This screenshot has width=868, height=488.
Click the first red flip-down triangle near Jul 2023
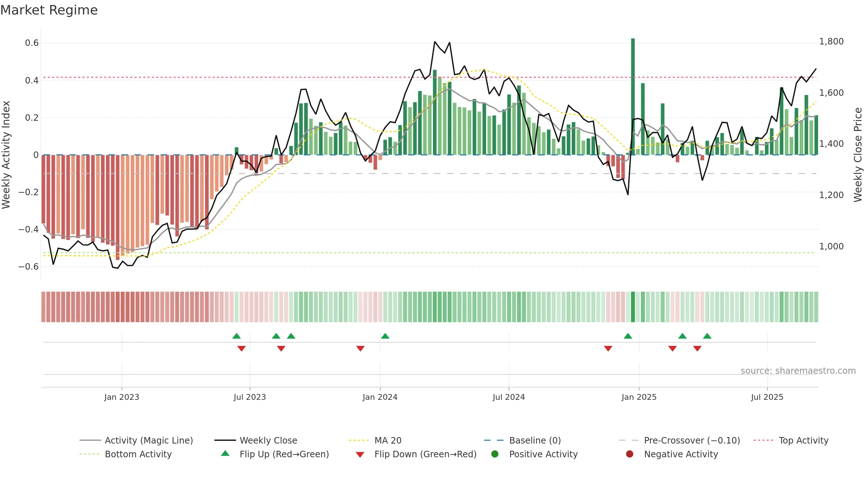[x=242, y=348]
